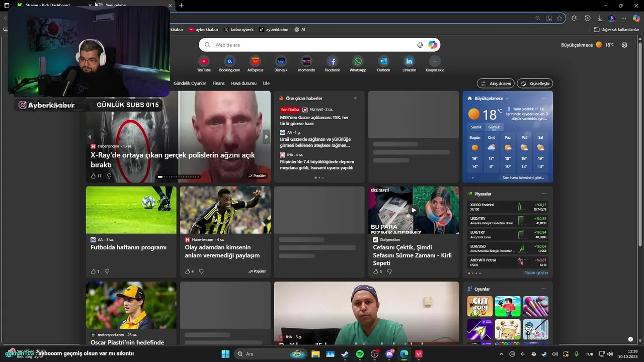Open the Copilot sidebar icon in toolbar

(x=636, y=18)
